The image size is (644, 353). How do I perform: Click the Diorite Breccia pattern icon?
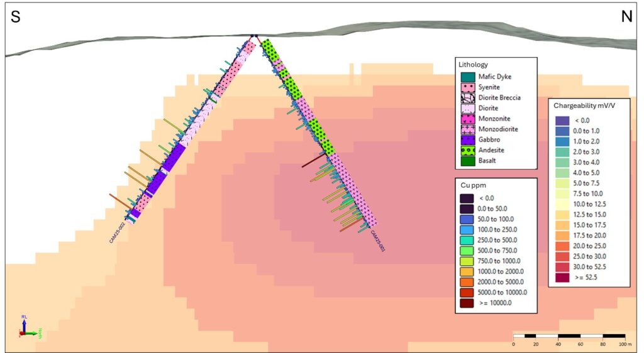pos(467,98)
